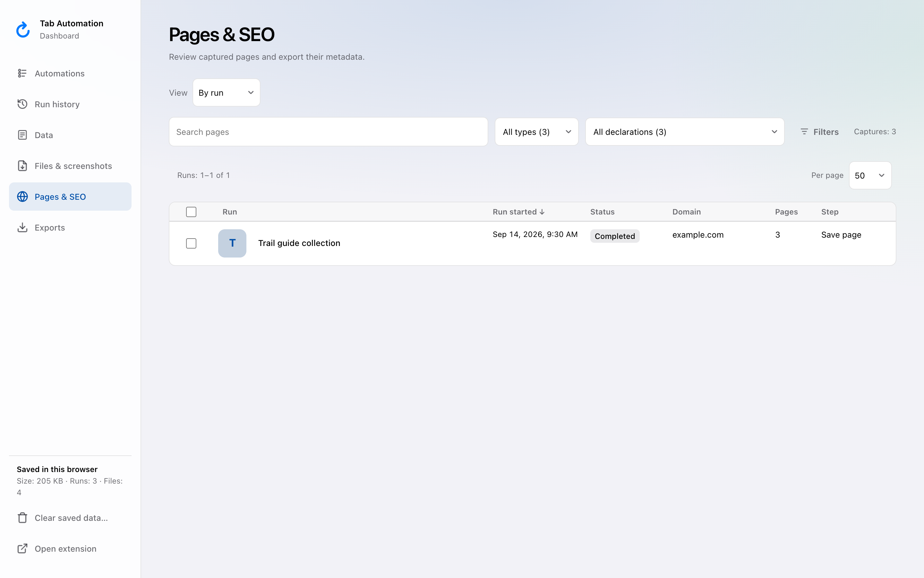Click the trash icon for clearing saved data

pyautogui.click(x=22, y=518)
